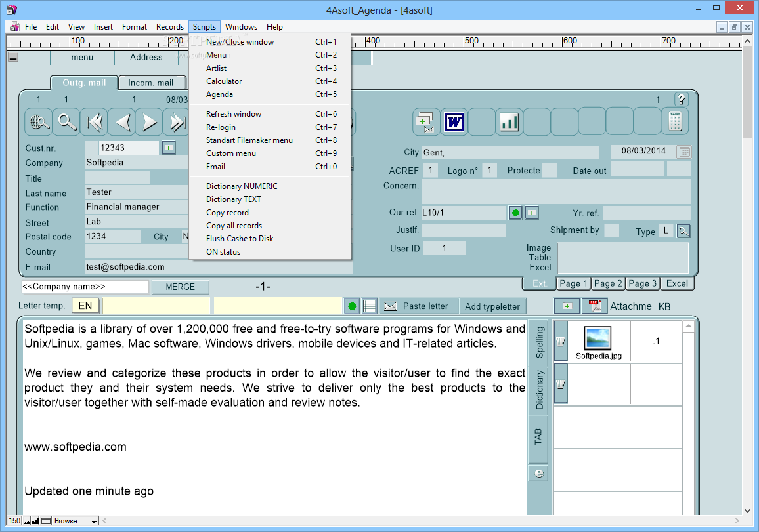759x532 pixels.
Task: Click the zoom out mountain icon in status bar
Action: tap(27, 521)
